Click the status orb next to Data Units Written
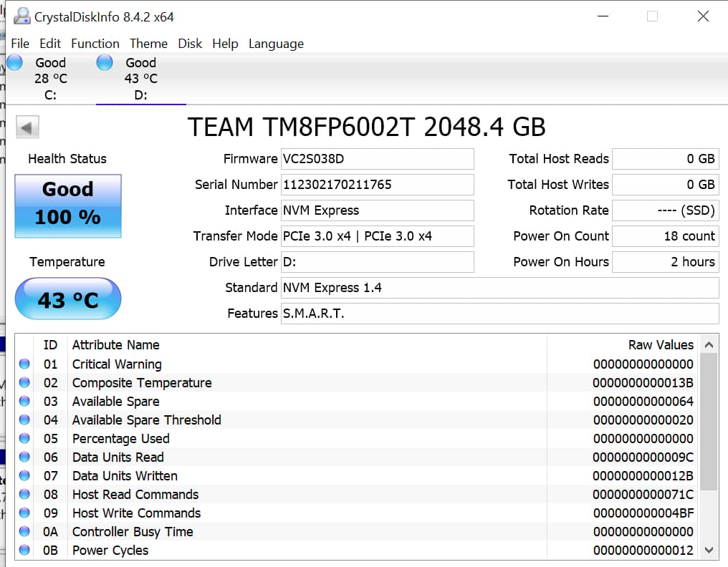728x567 pixels. click(x=24, y=475)
